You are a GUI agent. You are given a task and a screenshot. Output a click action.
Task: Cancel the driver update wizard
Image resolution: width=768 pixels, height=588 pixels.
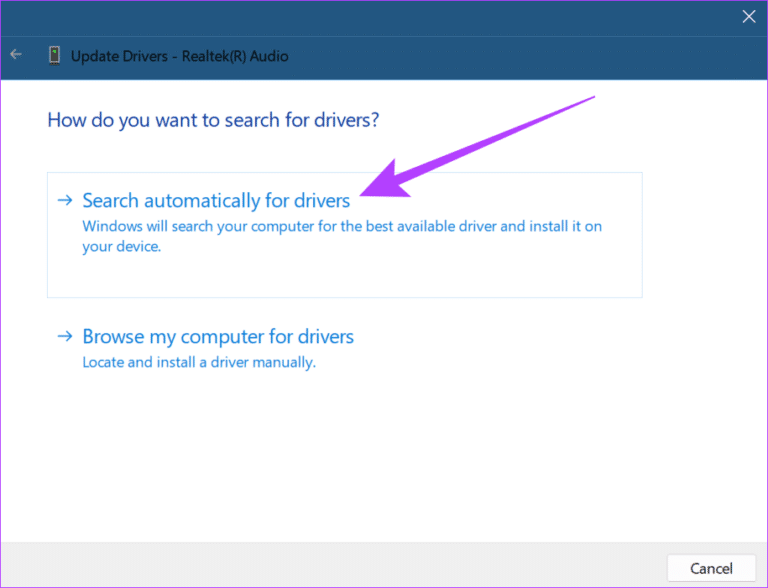[x=711, y=568]
